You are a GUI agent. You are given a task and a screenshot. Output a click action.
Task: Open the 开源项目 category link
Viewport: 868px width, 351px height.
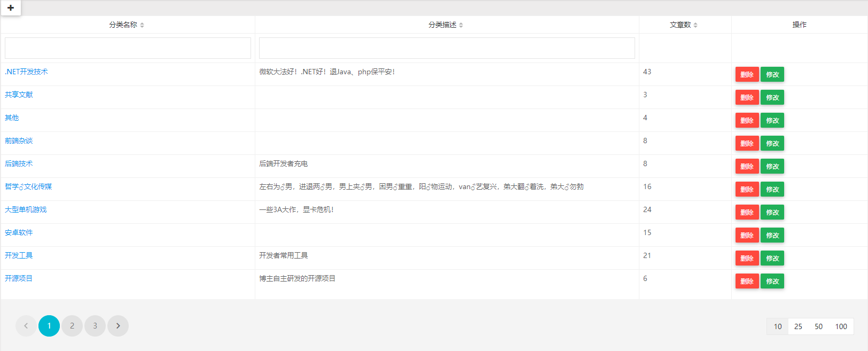click(x=19, y=278)
